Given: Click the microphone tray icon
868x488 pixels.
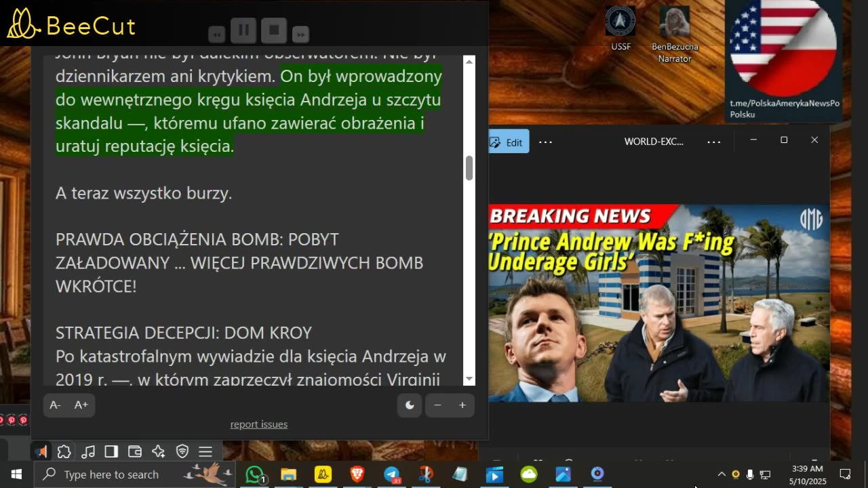Looking at the screenshot, I should coord(750,474).
